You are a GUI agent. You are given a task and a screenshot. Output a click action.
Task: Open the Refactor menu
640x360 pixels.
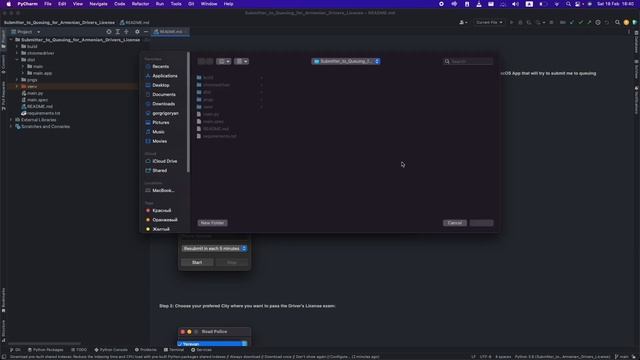tap(140, 4)
